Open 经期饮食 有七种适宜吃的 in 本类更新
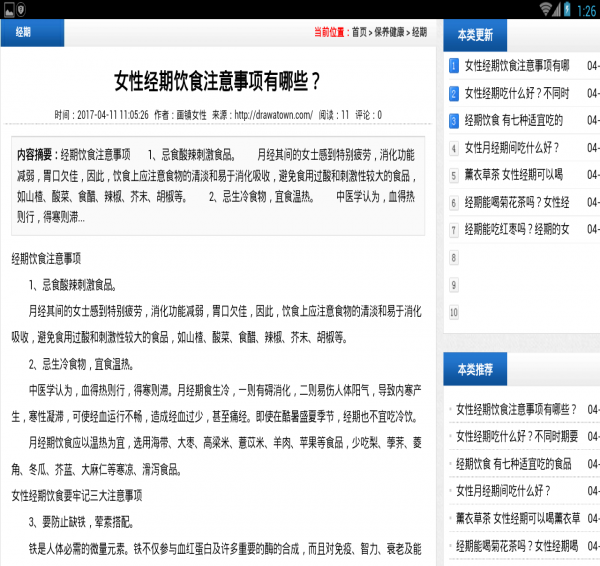Viewport: 600px width, 566px height. (x=514, y=121)
